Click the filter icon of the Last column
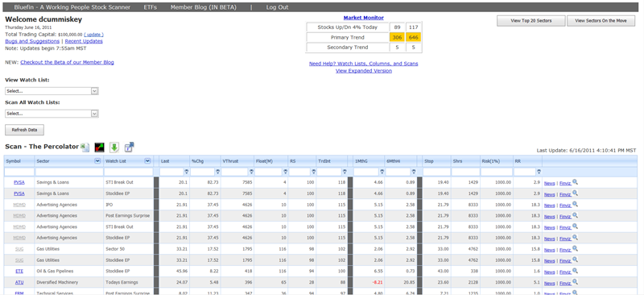 click(186, 172)
